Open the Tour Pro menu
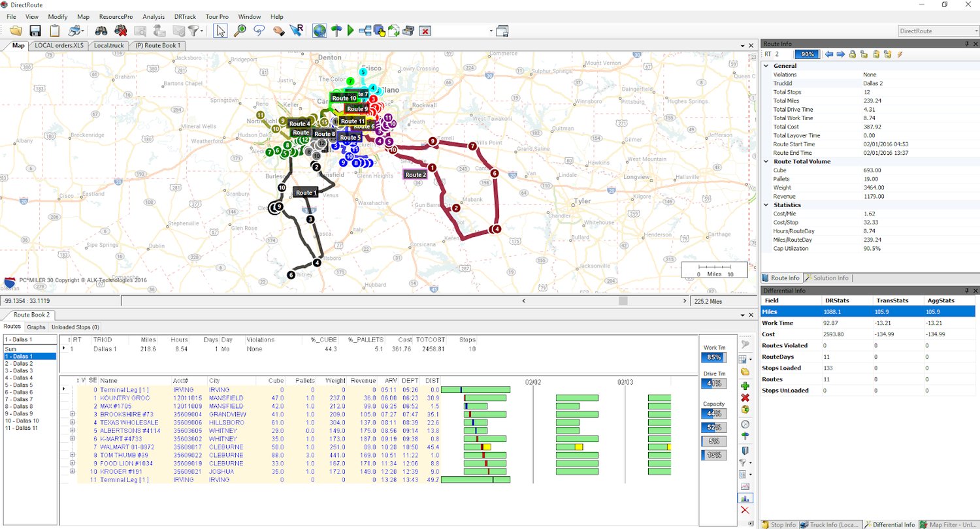The image size is (980, 529). [216, 16]
